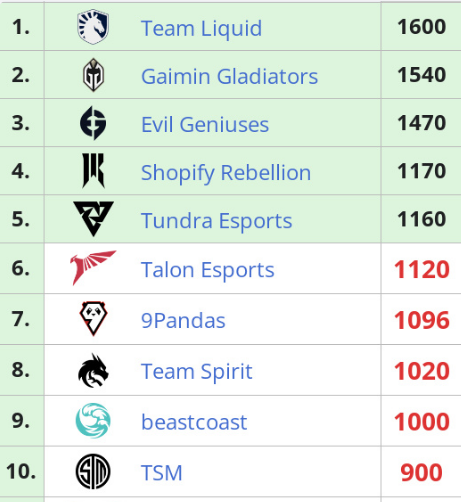461x502 pixels.
Task: Click the Gaimin Gladiators helmet logo
Action: tap(93, 75)
